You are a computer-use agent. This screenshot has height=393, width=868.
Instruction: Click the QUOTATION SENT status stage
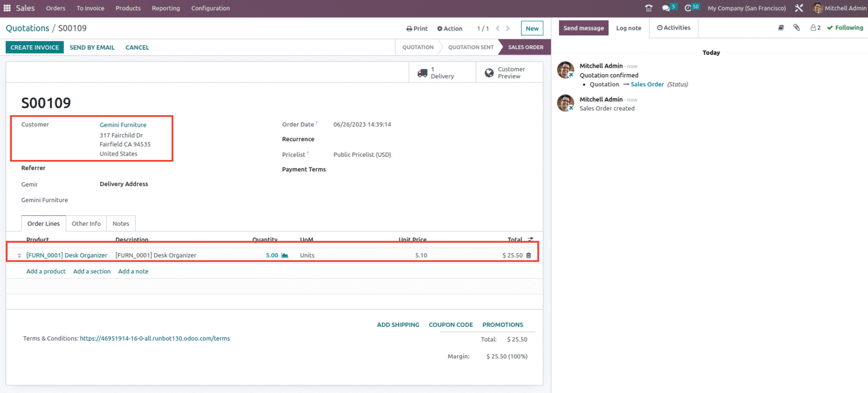471,47
